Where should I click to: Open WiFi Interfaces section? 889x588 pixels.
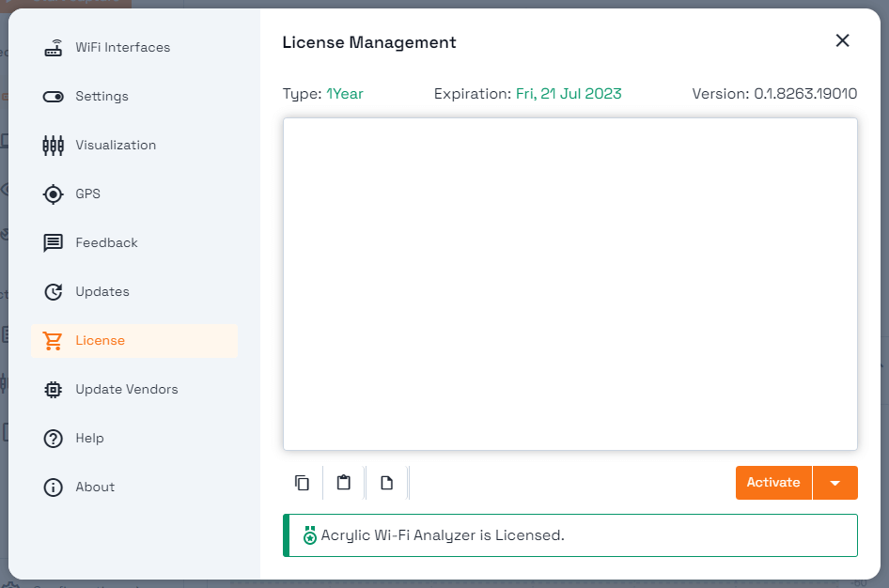[x=134, y=48]
